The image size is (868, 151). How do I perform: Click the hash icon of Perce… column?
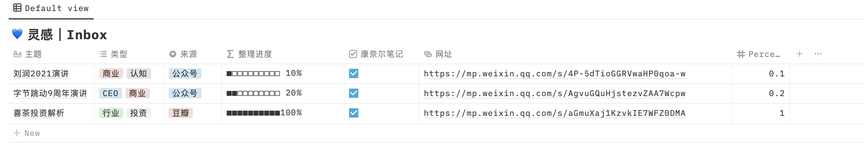[741, 54]
